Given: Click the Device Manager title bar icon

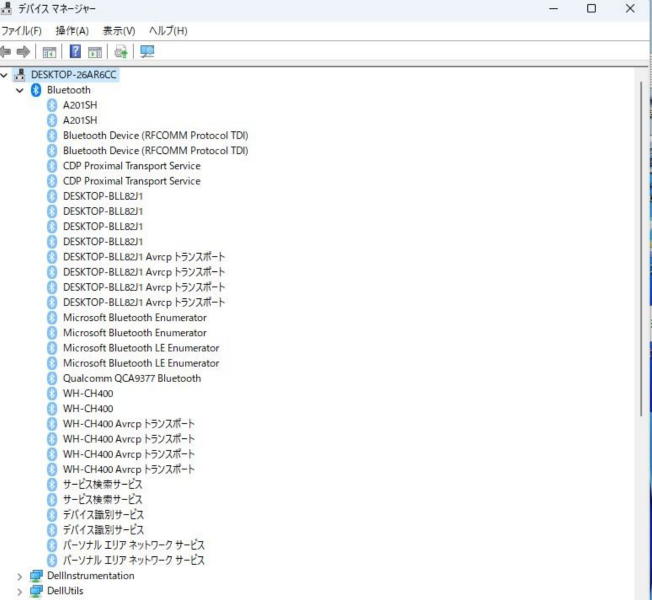Looking at the screenshot, I should (x=6, y=8).
